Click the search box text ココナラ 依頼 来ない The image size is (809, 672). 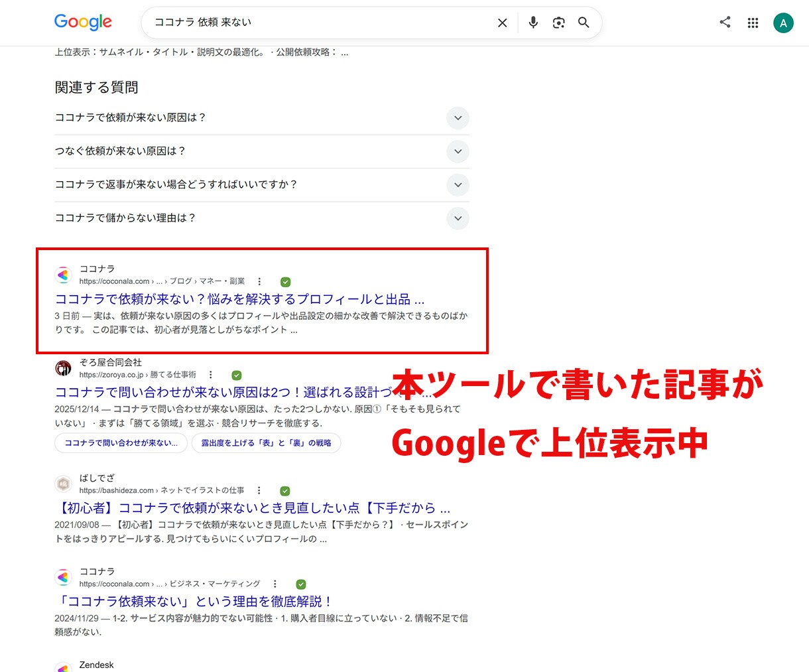pos(203,23)
